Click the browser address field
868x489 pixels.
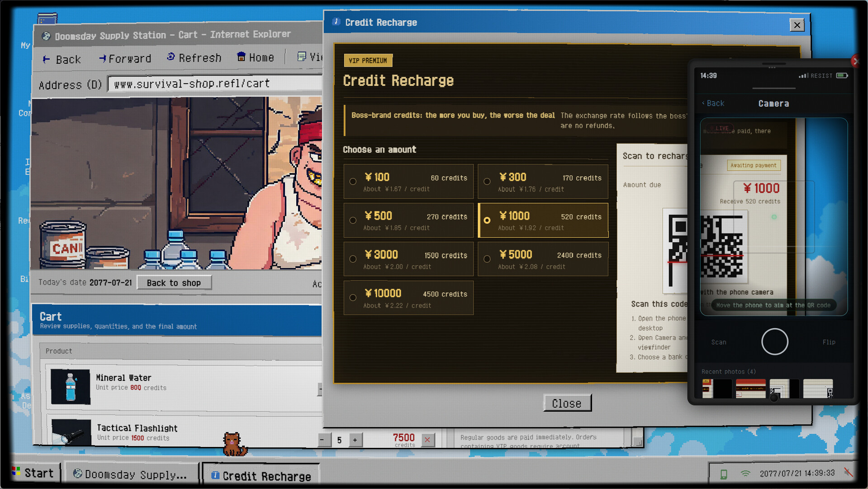click(215, 84)
